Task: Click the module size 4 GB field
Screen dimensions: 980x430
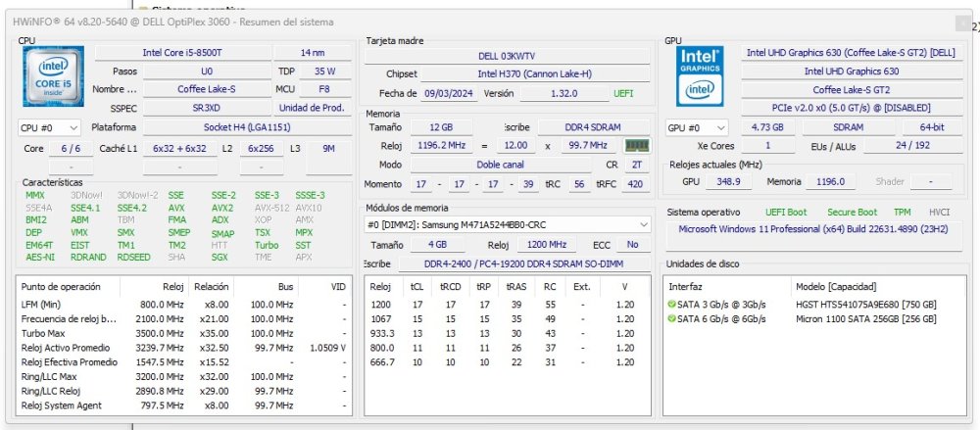Action: tap(437, 245)
